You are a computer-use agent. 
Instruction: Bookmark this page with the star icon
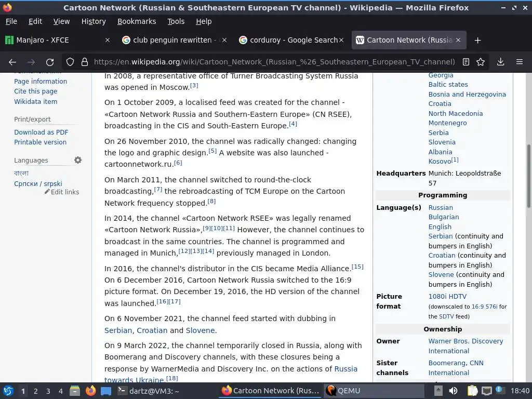(x=481, y=62)
